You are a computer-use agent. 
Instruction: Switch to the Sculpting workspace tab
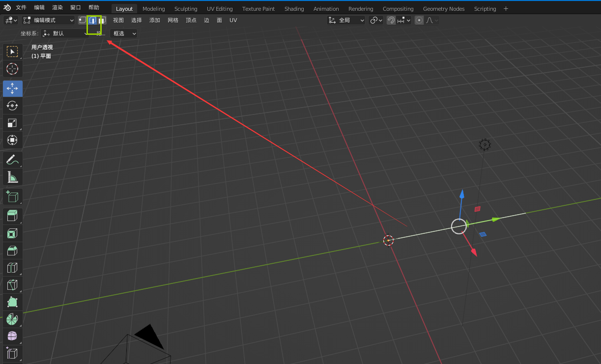point(186,9)
